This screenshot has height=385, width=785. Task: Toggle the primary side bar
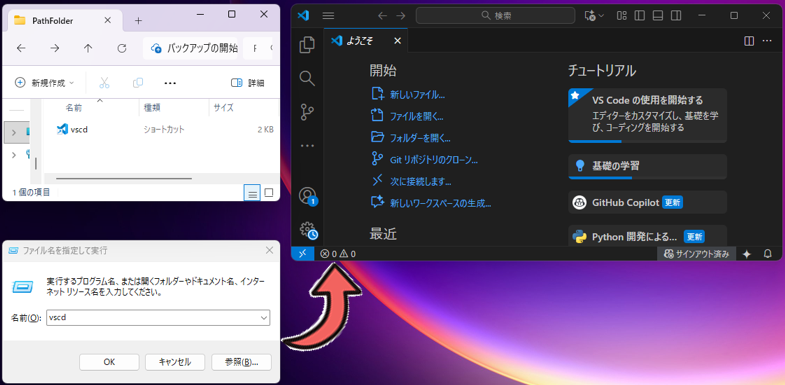pyautogui.click(x=640, y=16)
